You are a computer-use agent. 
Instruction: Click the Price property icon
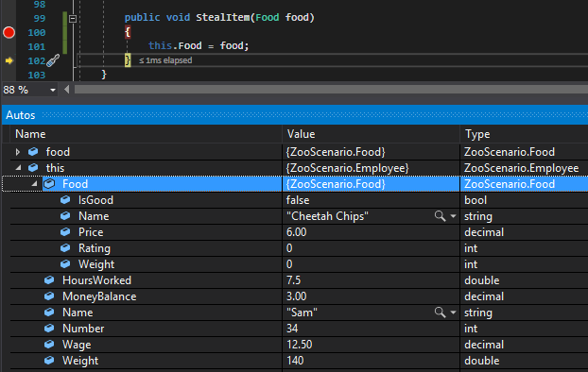(x=65, y=232)
